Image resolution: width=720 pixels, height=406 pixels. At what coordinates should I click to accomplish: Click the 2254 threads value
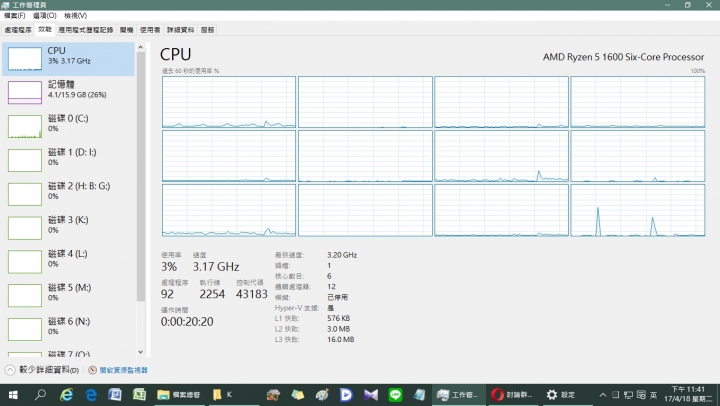tap(212, 294)
